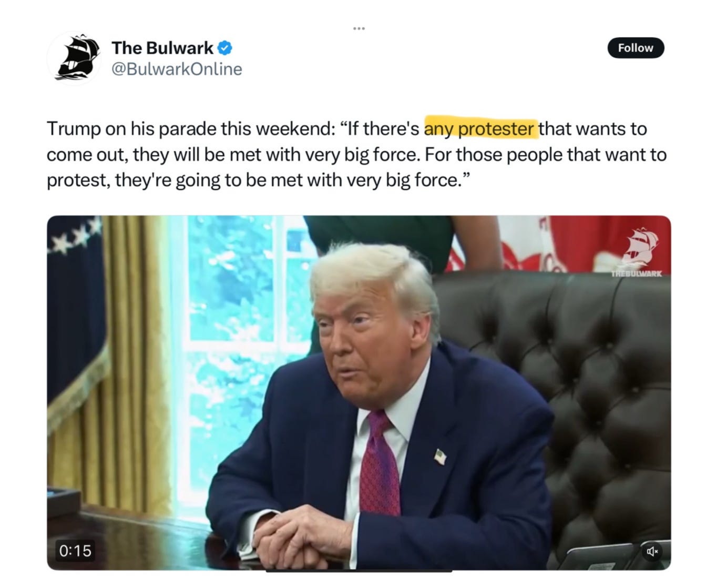Open The Bulwark display name link

tap(162, 48)
